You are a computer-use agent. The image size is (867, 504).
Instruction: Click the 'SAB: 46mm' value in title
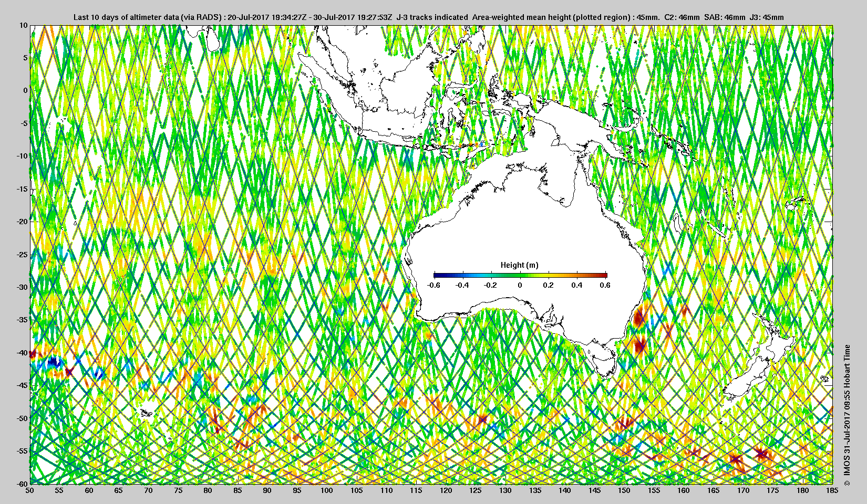(x=725, y=17)
